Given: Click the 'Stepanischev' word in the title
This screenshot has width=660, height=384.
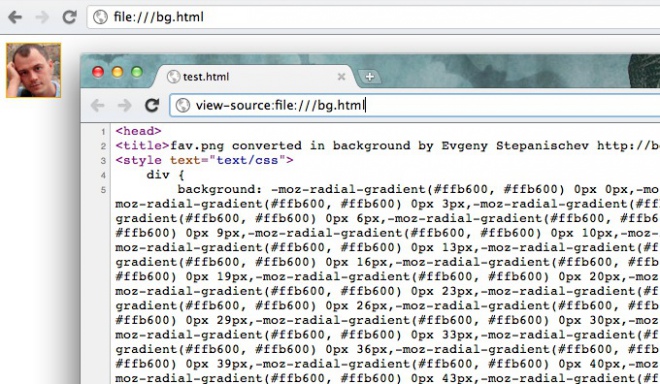Looking at the screenshot, I should tap(542, 146).
